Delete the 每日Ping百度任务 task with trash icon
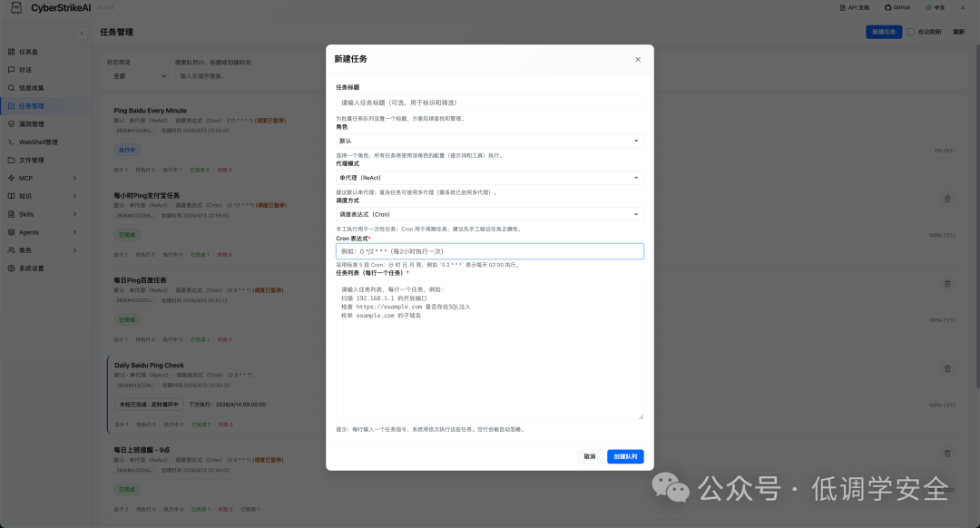Viewport: 980px width, 528px height. tap(947, 284)
